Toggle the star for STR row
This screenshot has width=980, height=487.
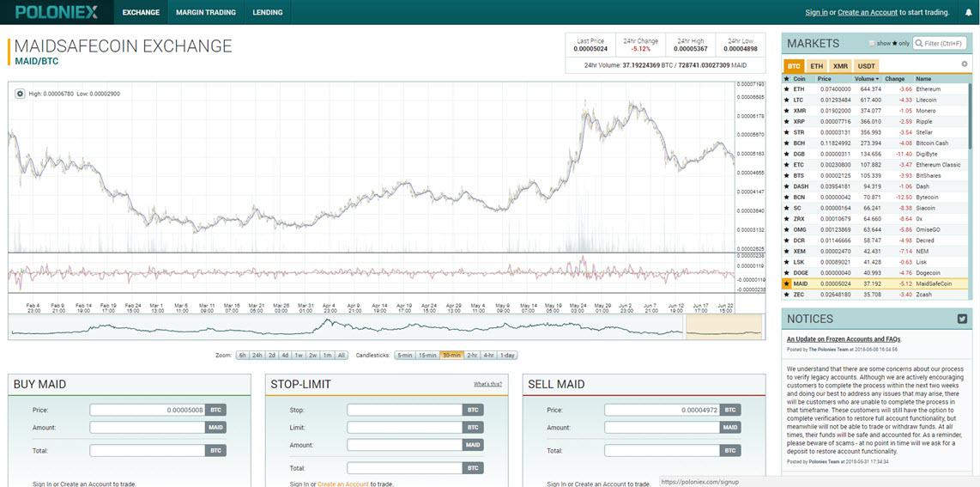786,132
